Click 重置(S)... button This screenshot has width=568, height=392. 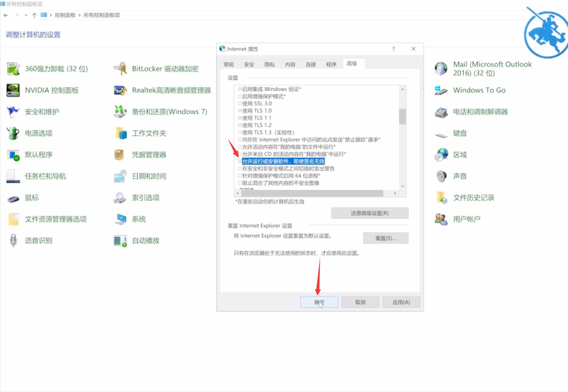pos(386,238)
